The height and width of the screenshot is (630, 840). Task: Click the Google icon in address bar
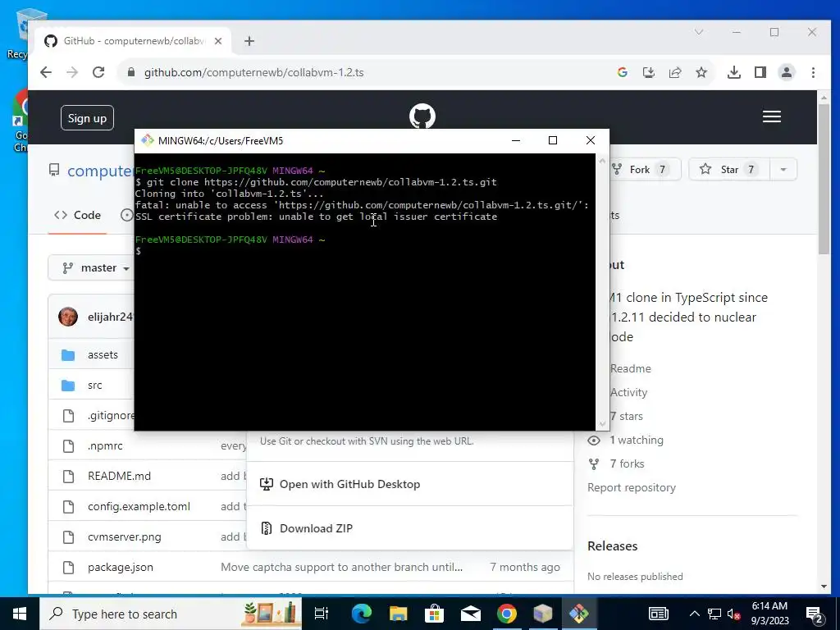622,72
